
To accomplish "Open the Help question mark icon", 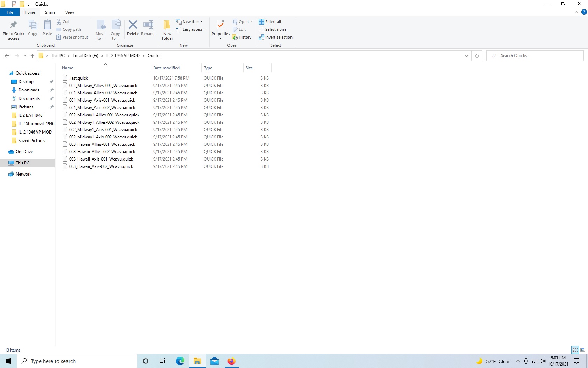I will (x=584, y=12).
